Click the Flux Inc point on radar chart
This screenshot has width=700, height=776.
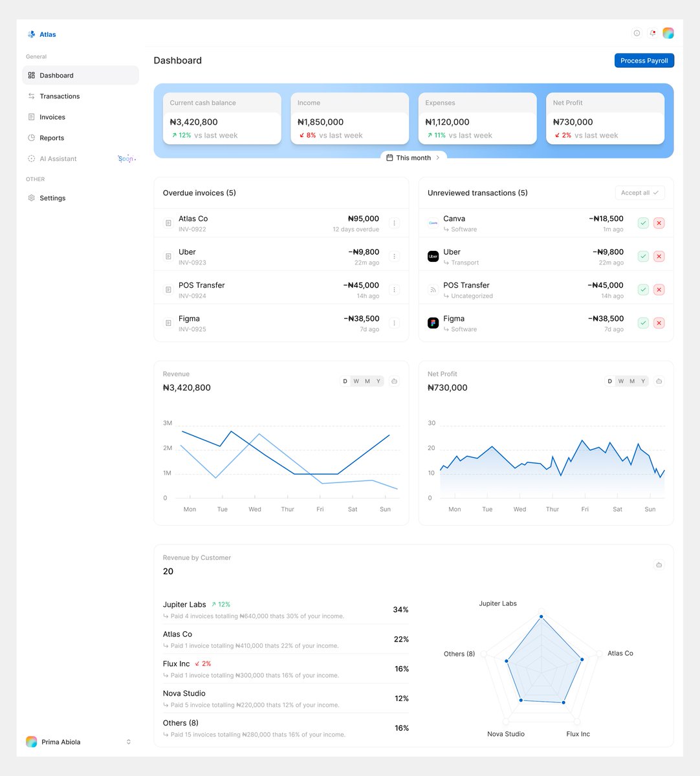click(564, 702)
